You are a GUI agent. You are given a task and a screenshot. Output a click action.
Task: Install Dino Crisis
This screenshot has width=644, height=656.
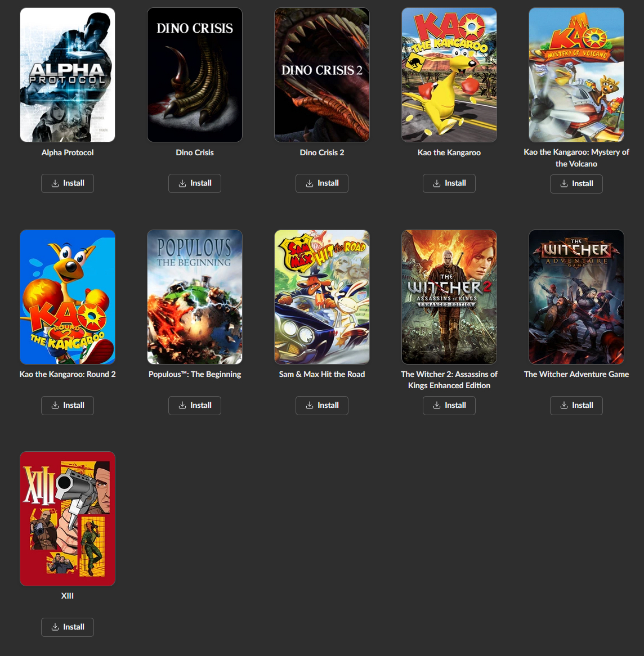[195, 183]
